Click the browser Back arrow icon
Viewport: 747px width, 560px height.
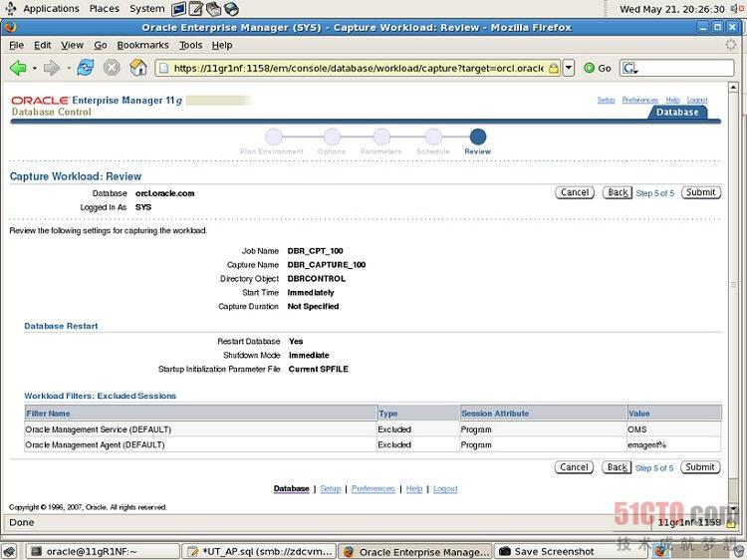click(18, 68)
